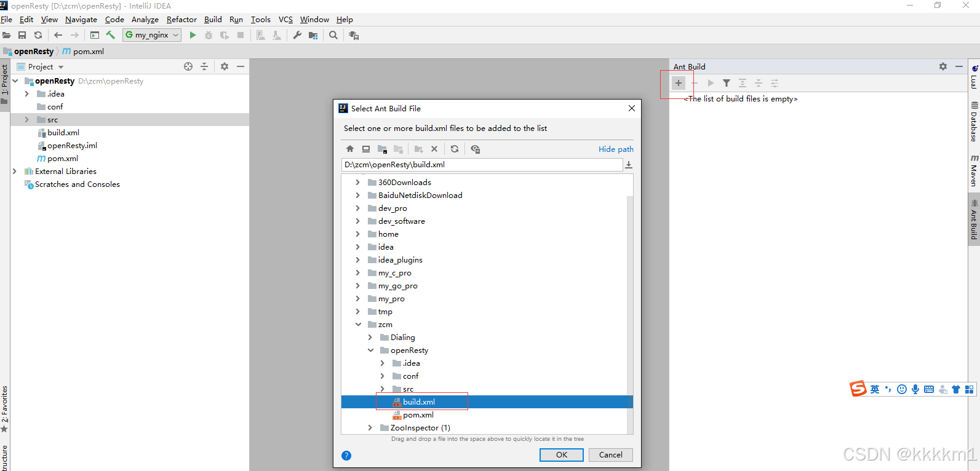Navigate back with the left arrow icon
The width and height of the screenshot is (980, 471).
click(x=58, y=35)
